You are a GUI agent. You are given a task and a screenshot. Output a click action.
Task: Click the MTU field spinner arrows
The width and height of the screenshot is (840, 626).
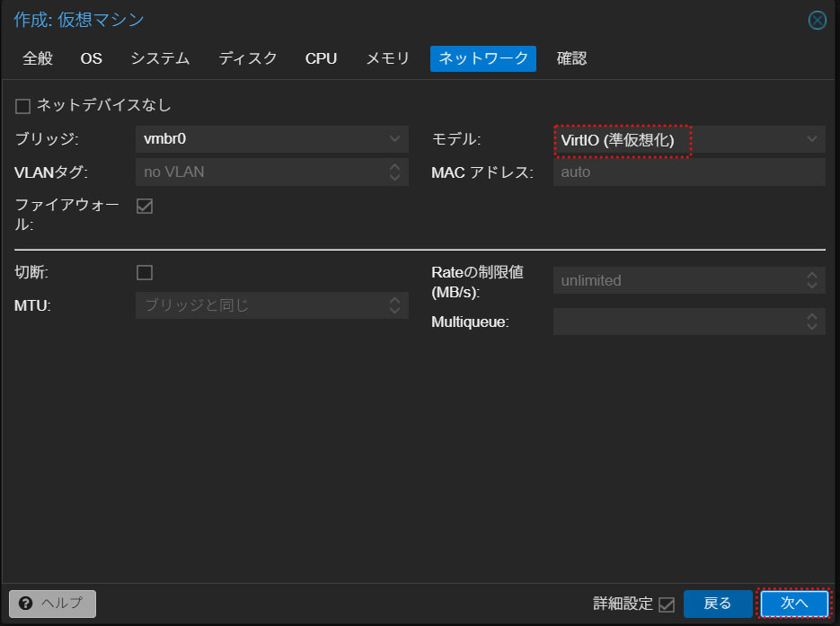(394, 305)
